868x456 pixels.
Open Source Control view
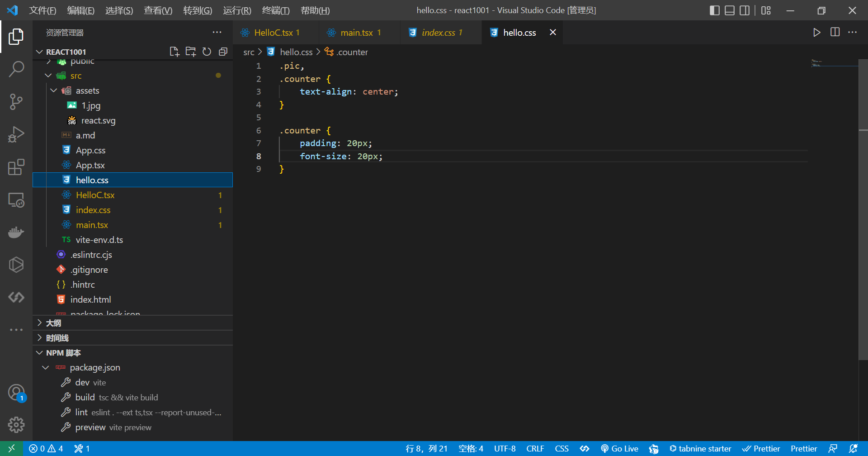[16, 102]
